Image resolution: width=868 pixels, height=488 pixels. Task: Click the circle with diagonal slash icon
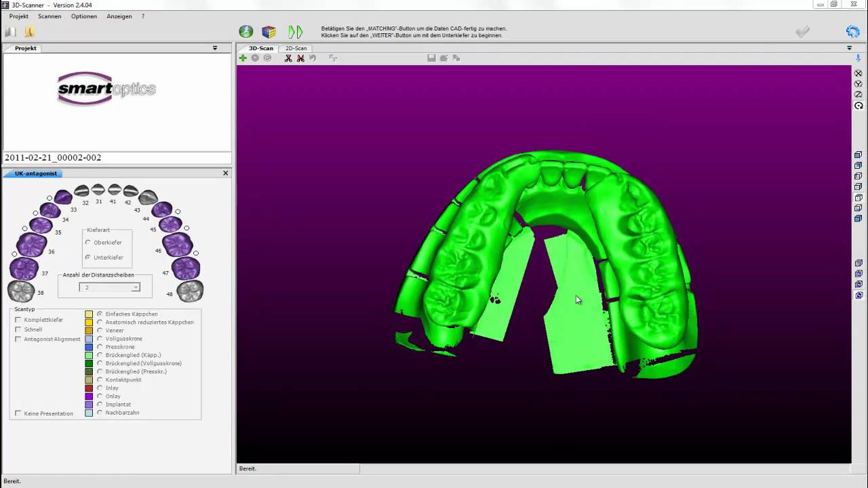(858, 95)
